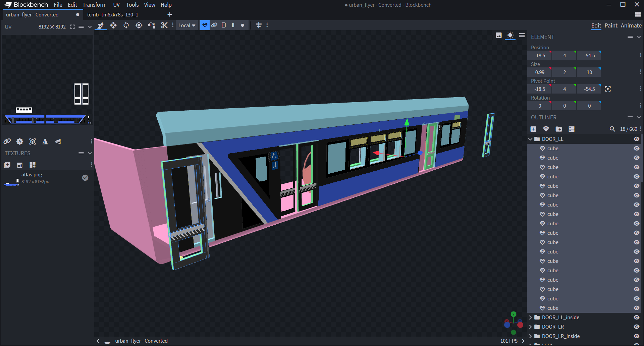Expand the DOOR_LR group in the Outliner

pyautogui.click(x=530, y=327)
